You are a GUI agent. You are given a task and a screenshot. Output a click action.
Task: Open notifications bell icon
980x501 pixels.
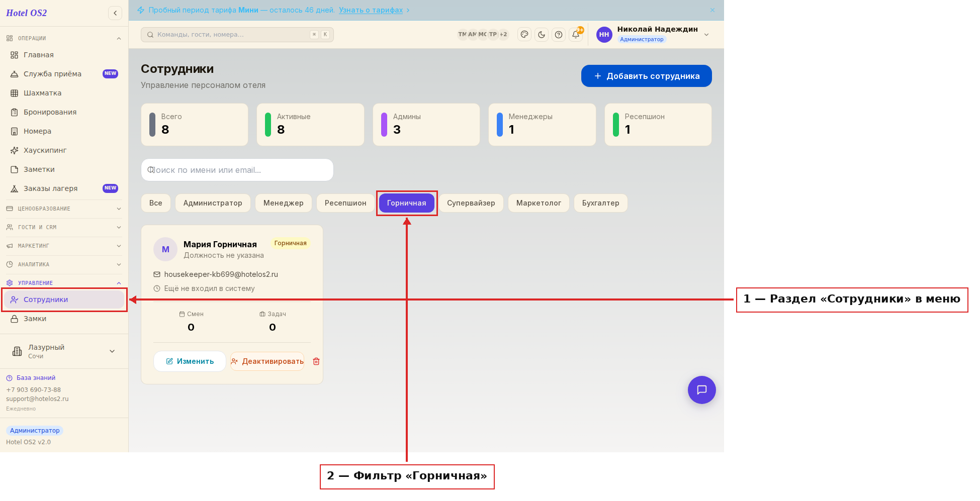coord(576,35)
